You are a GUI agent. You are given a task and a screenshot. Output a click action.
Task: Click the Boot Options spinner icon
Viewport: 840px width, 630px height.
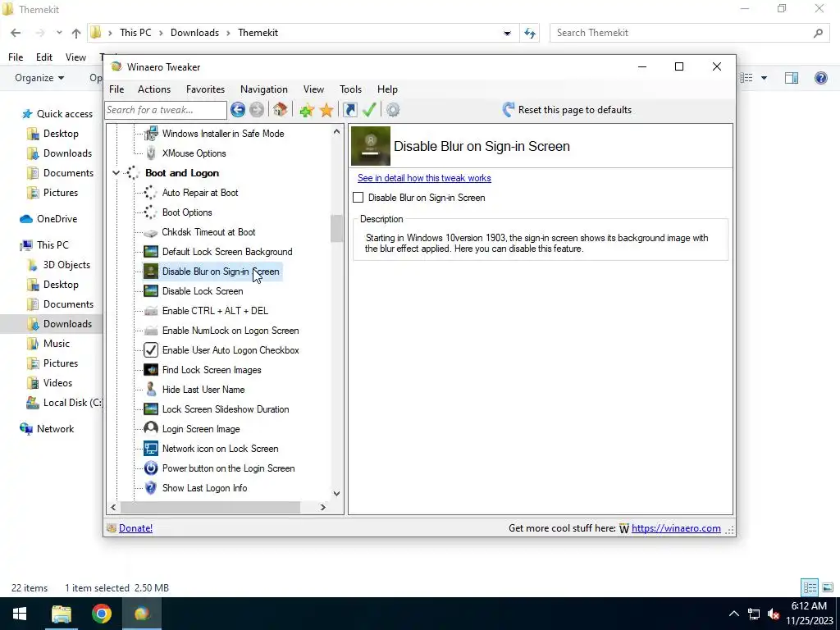151,212
